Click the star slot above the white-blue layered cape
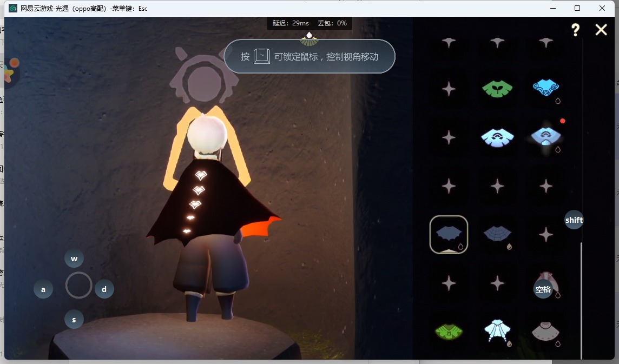The width and height of the screenshot is (619, 364). click(x=497, y=283)
